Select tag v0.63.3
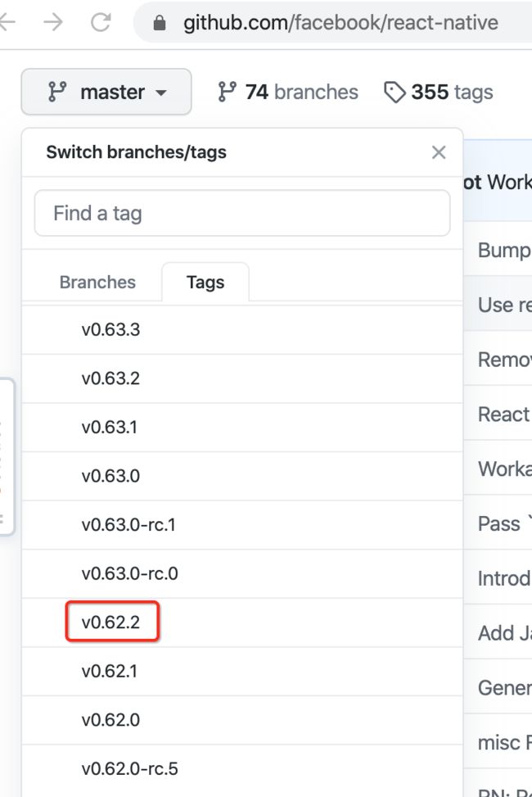Screen dimensions: 532x797 242,329
